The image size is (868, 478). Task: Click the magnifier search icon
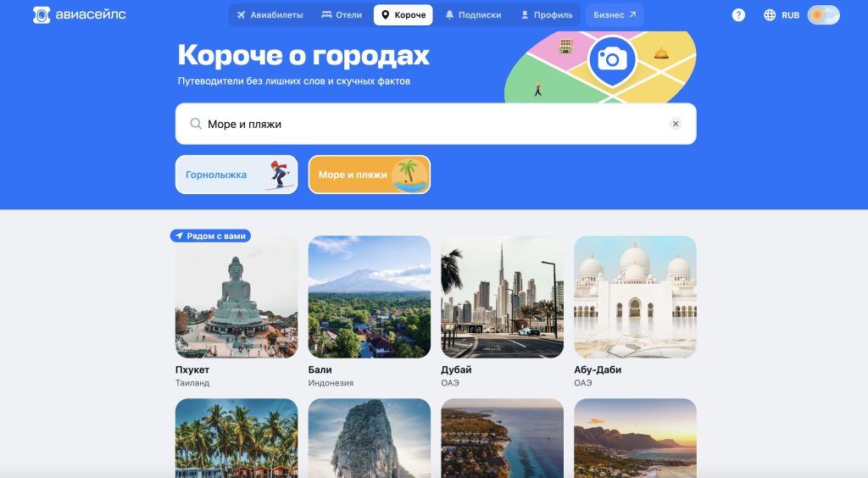[x=196, y=124]
